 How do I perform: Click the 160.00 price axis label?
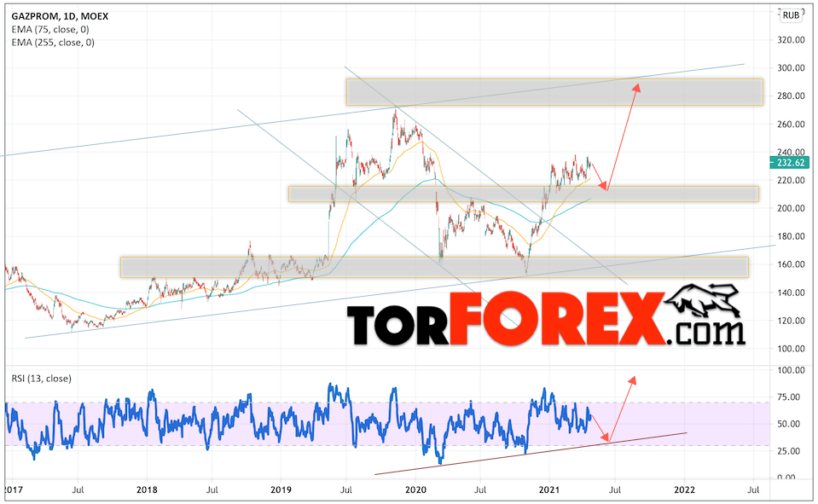click(791, 264)
